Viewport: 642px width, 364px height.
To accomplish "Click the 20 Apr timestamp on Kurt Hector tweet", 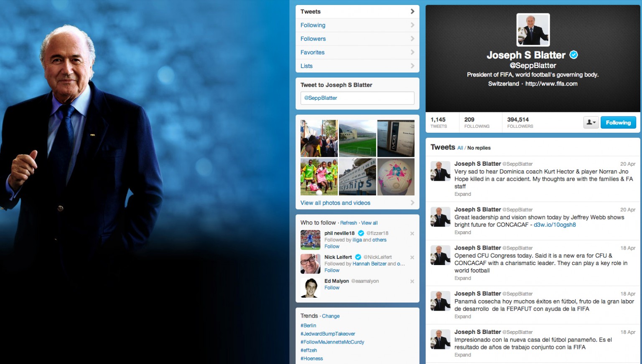I will [x=628, y=164].
